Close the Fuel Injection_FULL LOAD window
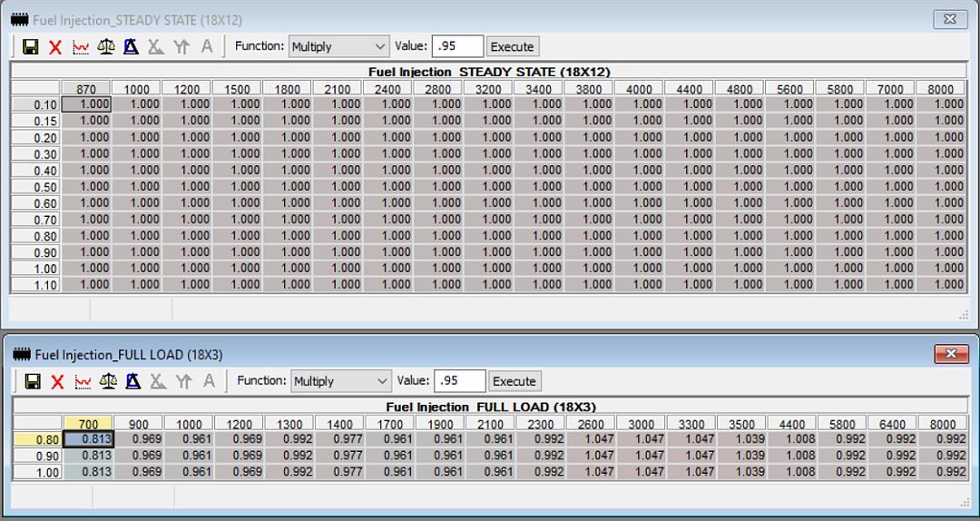The width and height of the screenshot is (980, 521). coord(951,354)
